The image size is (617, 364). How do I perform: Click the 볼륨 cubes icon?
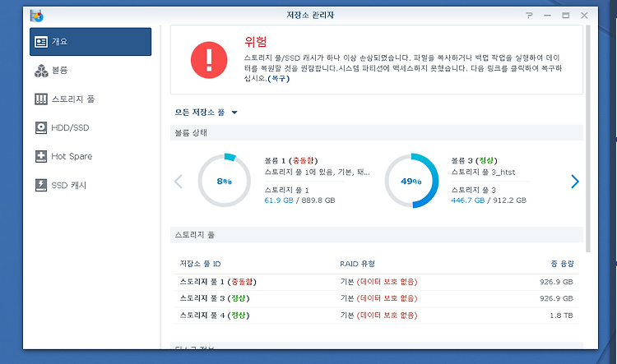[x=41, y=71]
